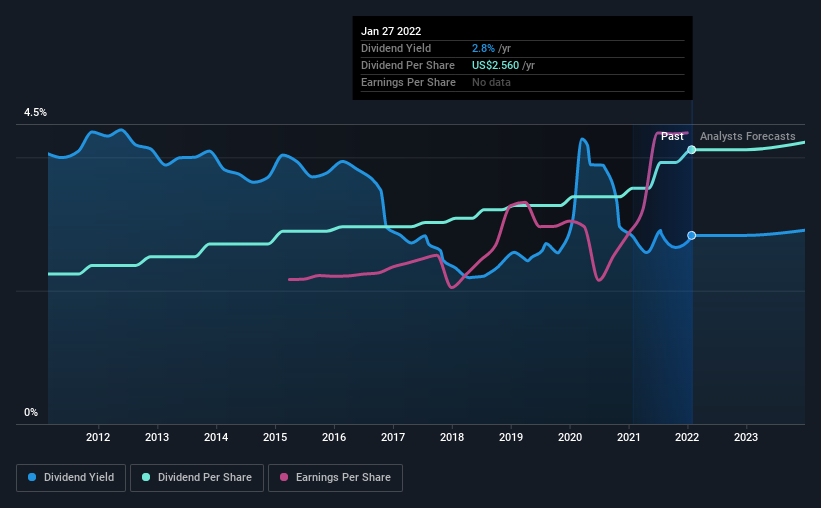This screenshot has width=821, height=508.
Task: Toggle the Earnings Per Share legend button
Action: click(x=335, y=478)
